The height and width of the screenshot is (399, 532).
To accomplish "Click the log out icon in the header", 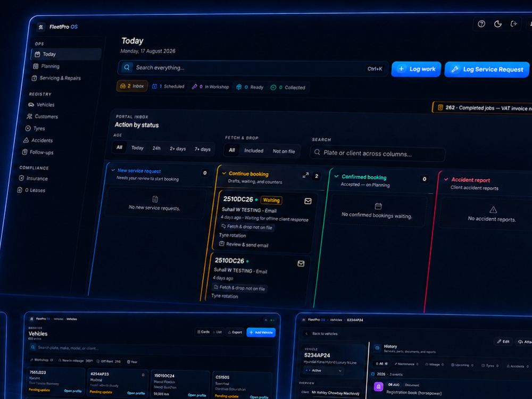I will point(514,23).
